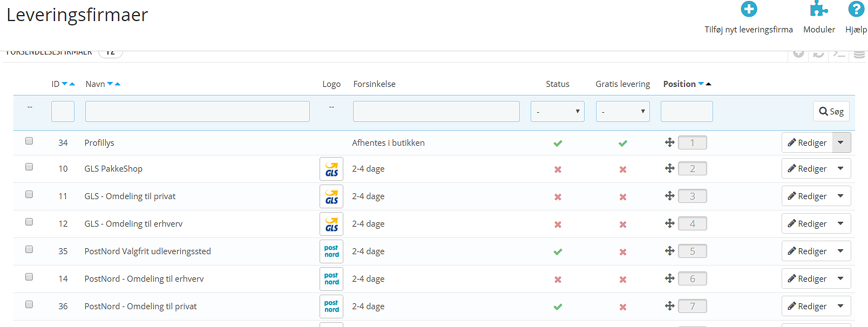Image resolution: width=868 pixels, height=327 pixels.
Task: Focus the Forsinkelse filter field
Action: tap(436, 112)
